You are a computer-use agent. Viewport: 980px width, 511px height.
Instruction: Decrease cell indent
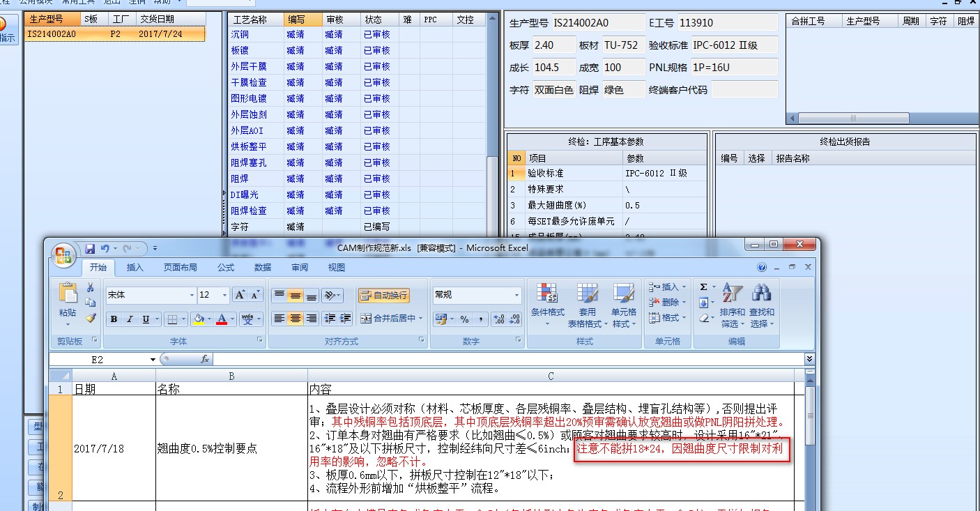[x=328, y=319]
